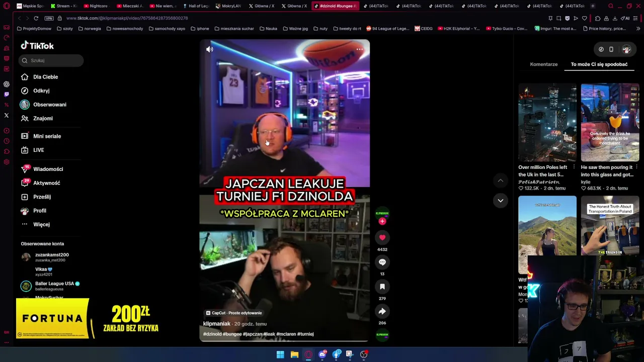Click the TikTok logo
This screenshot has height=362, width=644.
(x=37, y=46)
